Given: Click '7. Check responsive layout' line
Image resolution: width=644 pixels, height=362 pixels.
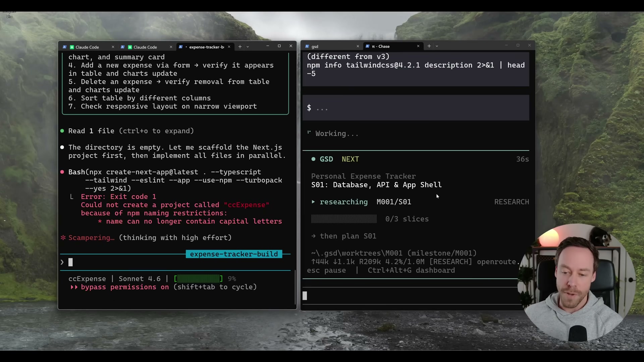Looking at the screenshot, I should [163, 107].
